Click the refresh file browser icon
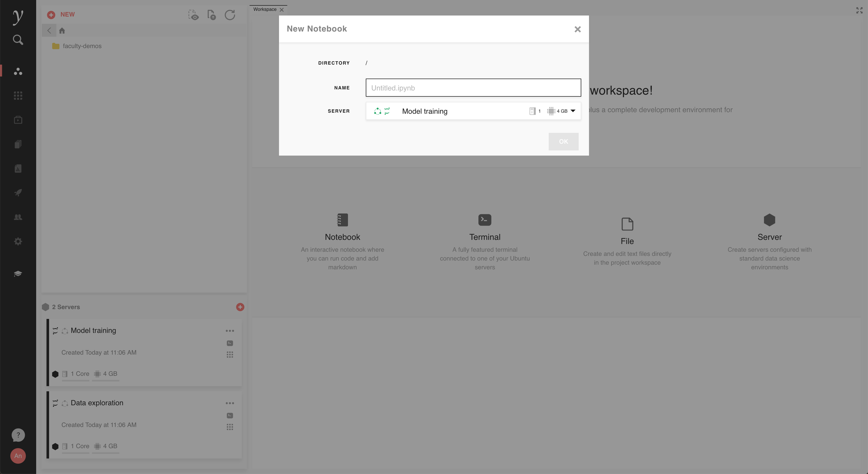The width and height of the screenshot is (868, 474). point(230,15)
